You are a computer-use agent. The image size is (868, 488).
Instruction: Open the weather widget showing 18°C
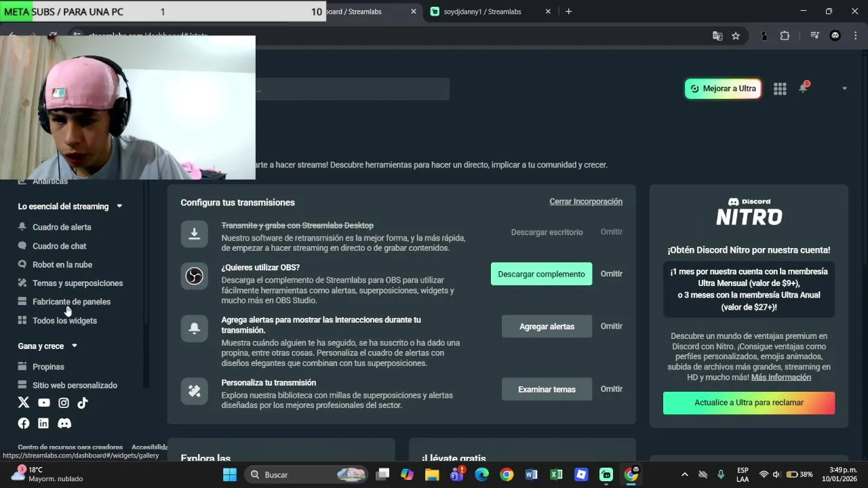pyautogui.click(x=46, y=474)
